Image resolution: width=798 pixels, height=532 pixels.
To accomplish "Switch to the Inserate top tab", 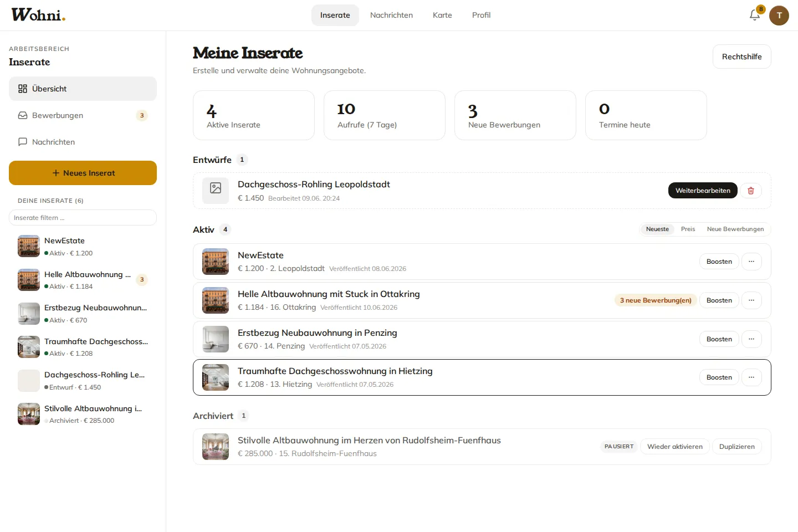I will point(335,15).
